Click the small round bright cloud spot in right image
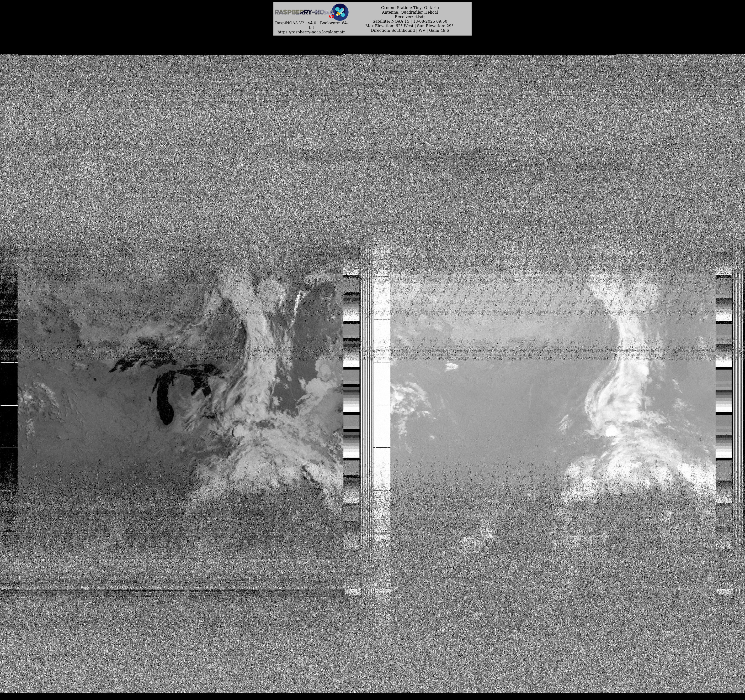This screenshot has height=700, width=745. [x=611, y=432]
